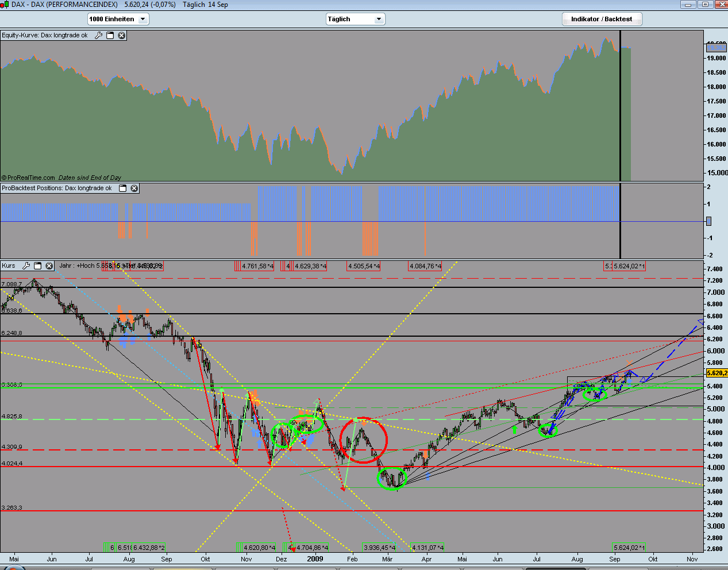
Task: Click the window icon on the Kurs panel
Action: point(37,265)
